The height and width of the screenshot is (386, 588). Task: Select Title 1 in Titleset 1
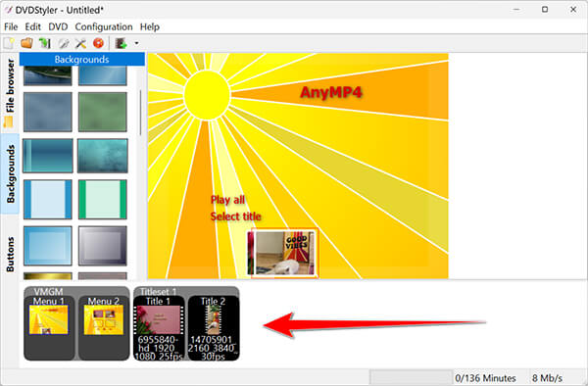click(x=159, y=327)
